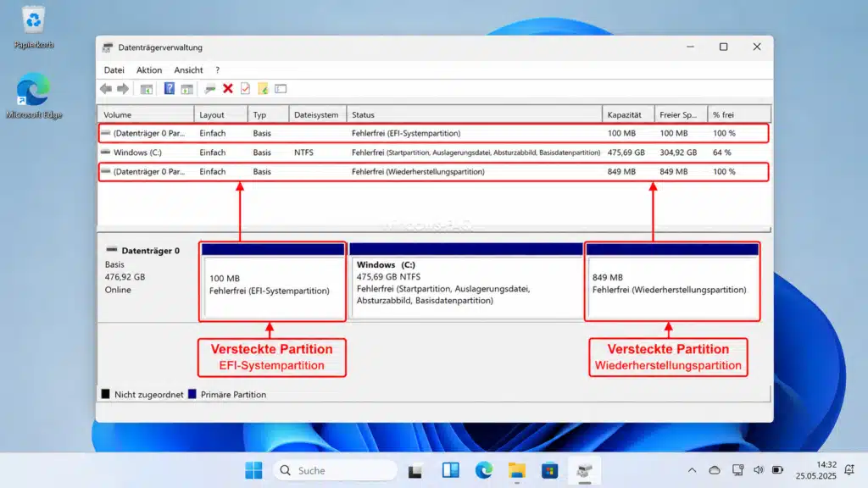Open the notification bell icon
Image resolution: width=868 pixels, height=488 pixels.
pyautogui.click(x=849, y=470)
